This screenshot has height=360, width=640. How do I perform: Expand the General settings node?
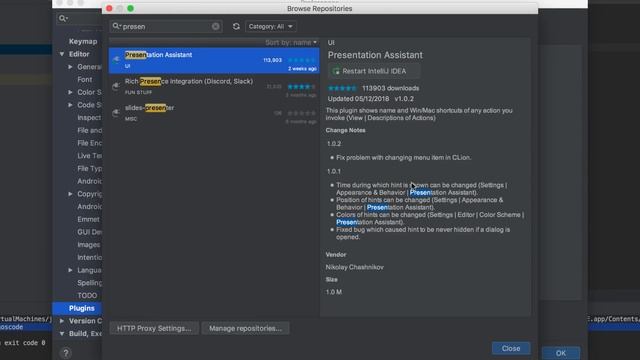70,67
